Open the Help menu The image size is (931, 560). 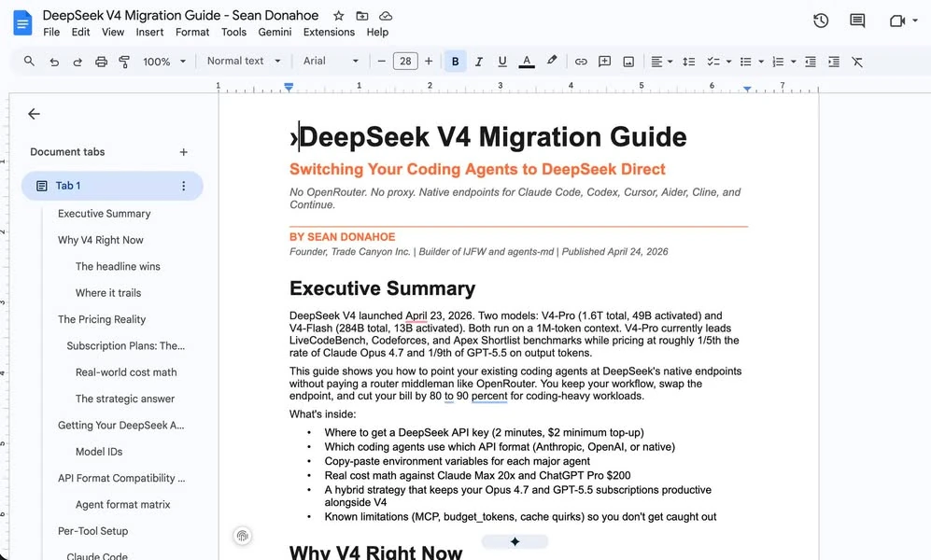(x=377, y=32)
